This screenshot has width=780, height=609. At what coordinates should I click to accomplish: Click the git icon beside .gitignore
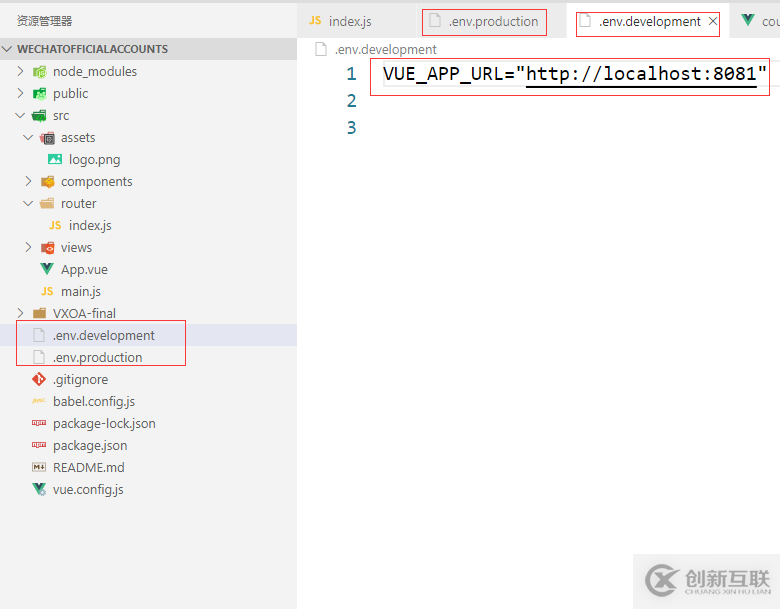pyautogui.click(x=39, y=379)
